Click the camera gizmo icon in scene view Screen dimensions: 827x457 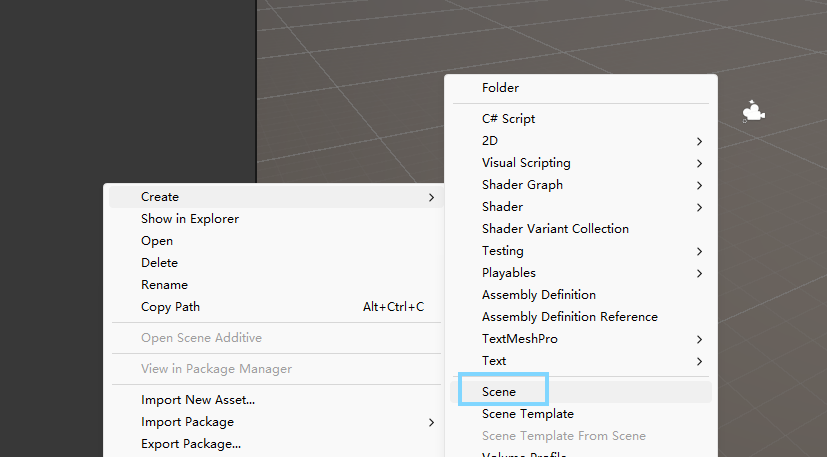pos(754,112)
